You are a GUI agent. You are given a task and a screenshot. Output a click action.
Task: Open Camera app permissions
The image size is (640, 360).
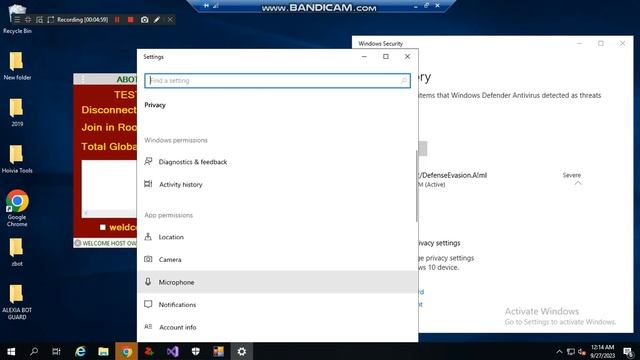point(277,259)
